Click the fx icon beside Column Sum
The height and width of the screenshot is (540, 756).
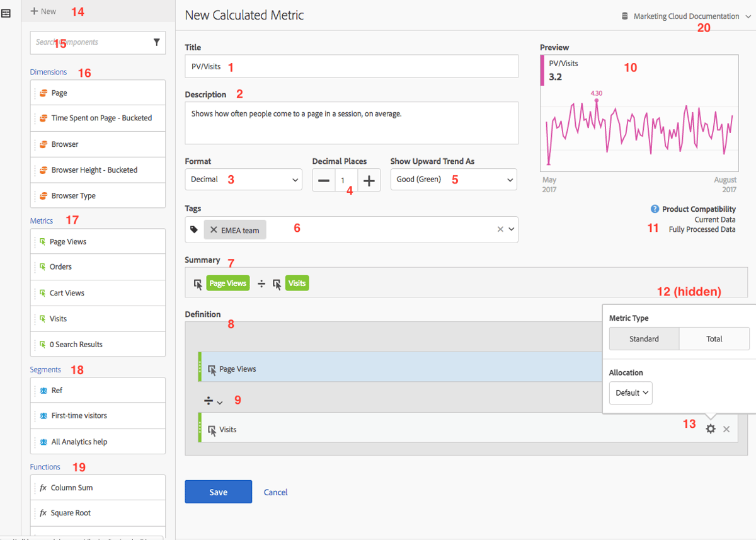coord(42,487)
